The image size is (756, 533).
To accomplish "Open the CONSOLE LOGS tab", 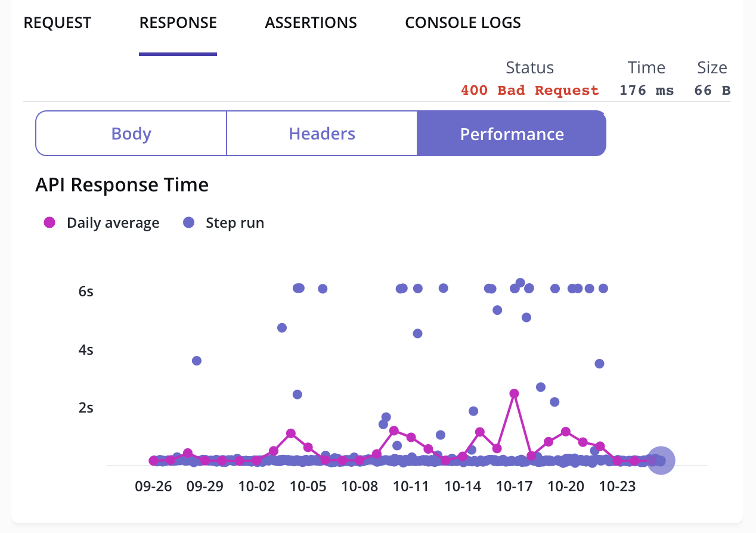I will click(x=463, y=23).
